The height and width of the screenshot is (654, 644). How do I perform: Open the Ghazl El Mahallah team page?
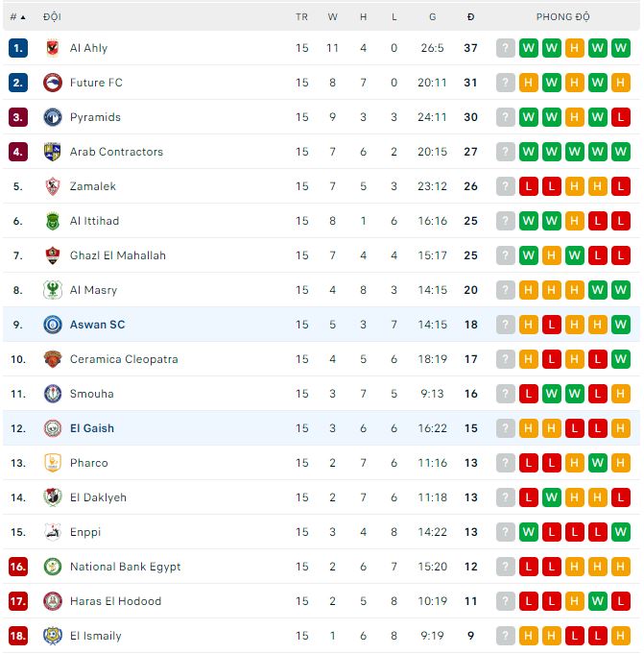coord(117,255)
